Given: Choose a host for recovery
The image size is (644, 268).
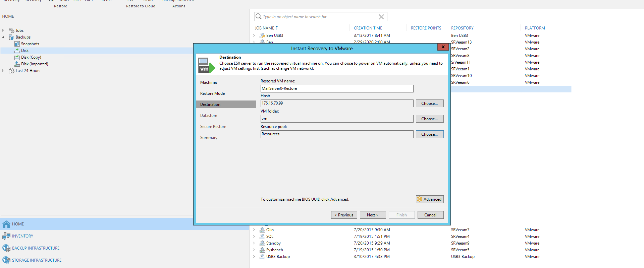Looking at the screenshot, I should pos(430,104).
